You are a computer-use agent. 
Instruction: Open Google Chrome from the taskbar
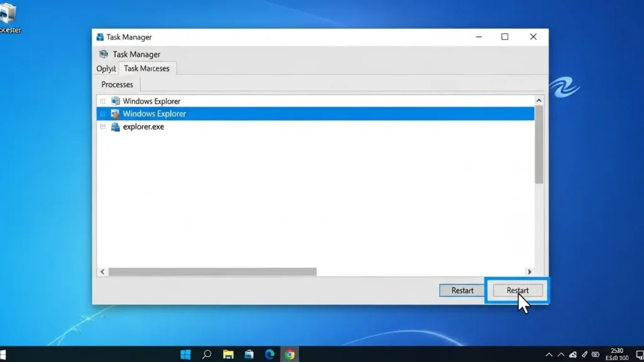click(289, 354)
